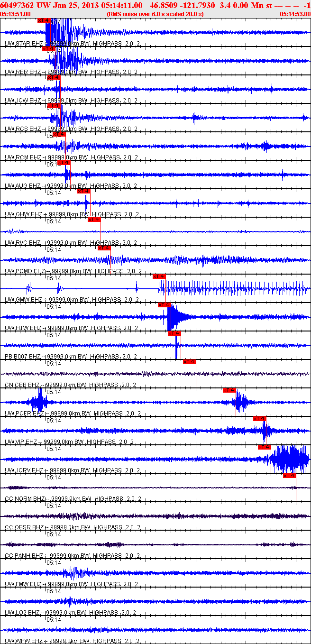Viewport: 311px width, 644px height.
Task: Click the red pick flag on RVC trace
Action: (94, 220)
